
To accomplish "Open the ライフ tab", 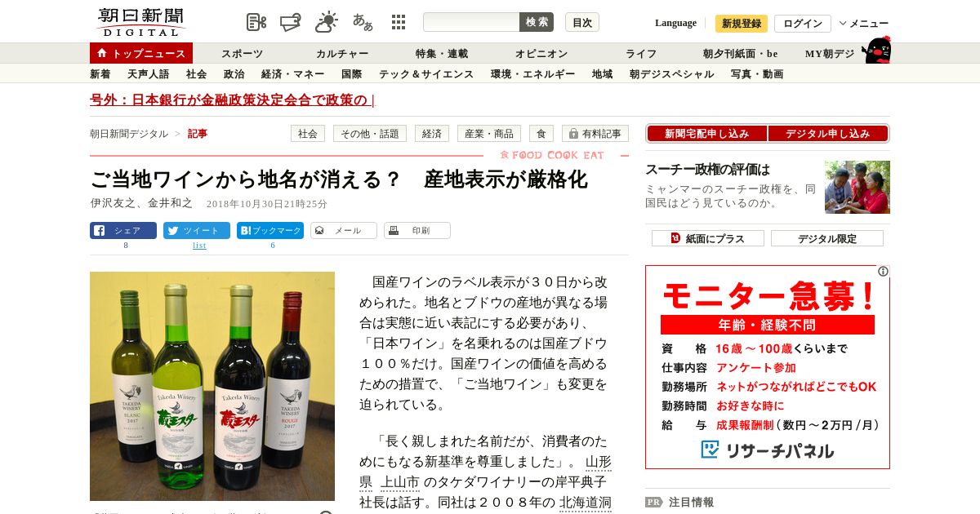I will click(641, 53).
